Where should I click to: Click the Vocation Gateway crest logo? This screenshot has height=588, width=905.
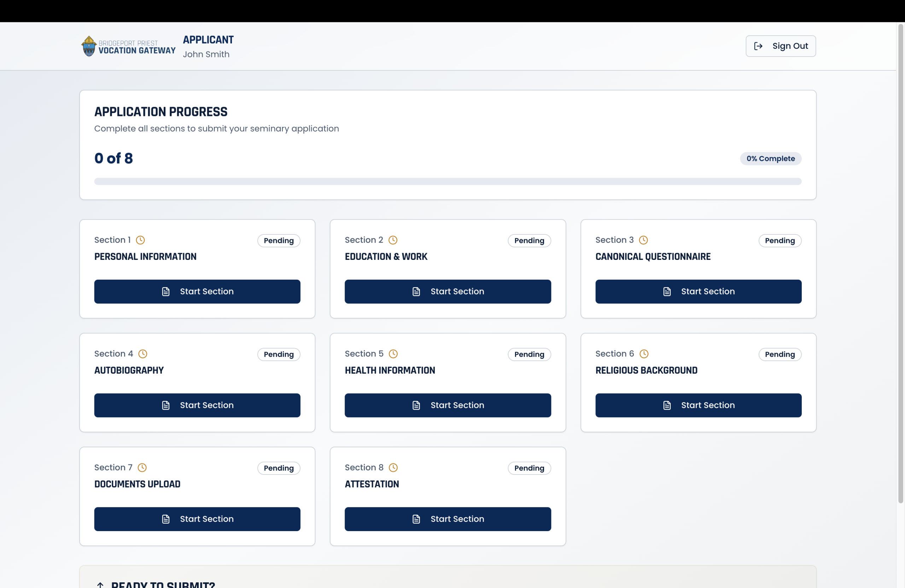tap(89, 46)
